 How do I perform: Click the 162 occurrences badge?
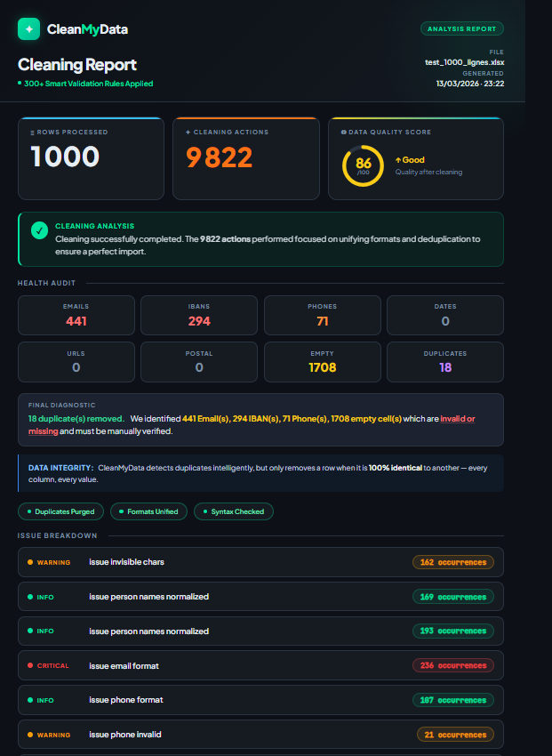pos(453,562)
